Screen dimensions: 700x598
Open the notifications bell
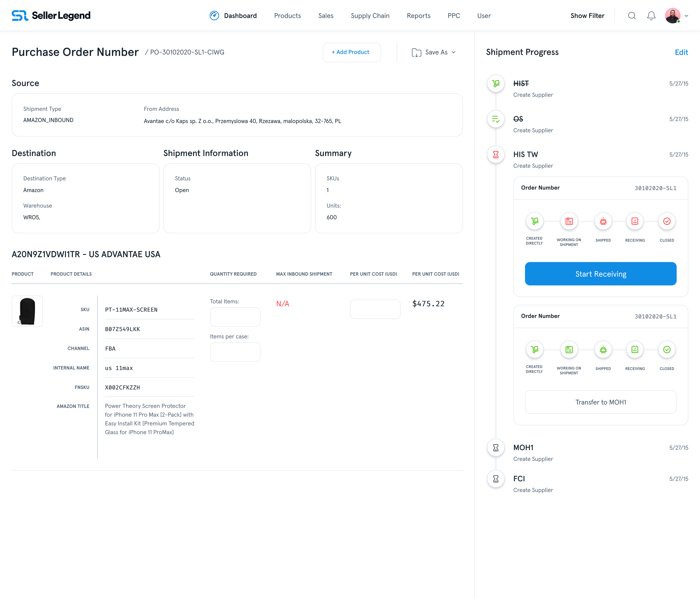651,16
